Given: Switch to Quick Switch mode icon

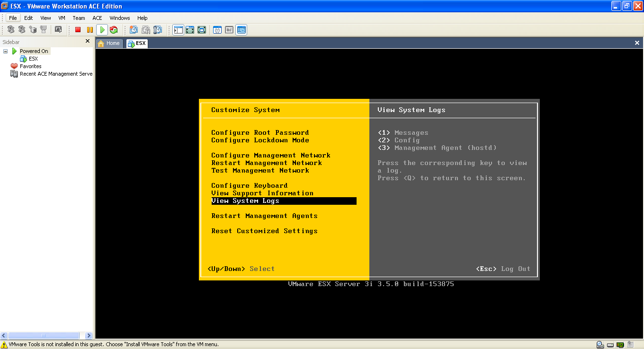Looking at the screenshot, I should (x=190, y=30).
